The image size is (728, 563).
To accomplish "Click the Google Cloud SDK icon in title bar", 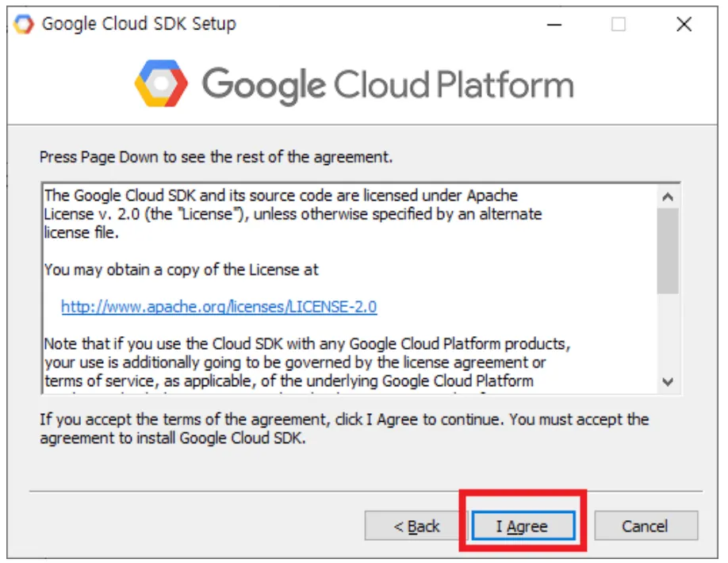I will click(x=24, y=24).
